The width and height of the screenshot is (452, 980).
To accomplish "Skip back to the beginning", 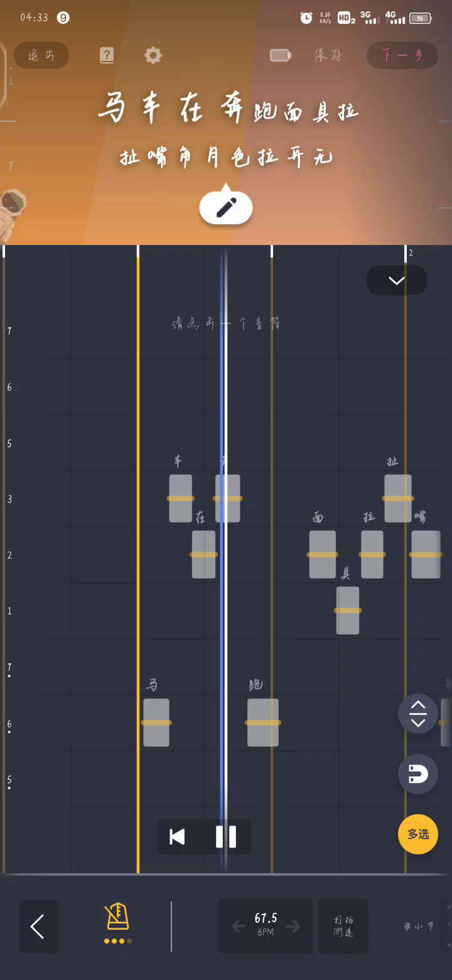I will pyautogui.click(x=178, y=837).
